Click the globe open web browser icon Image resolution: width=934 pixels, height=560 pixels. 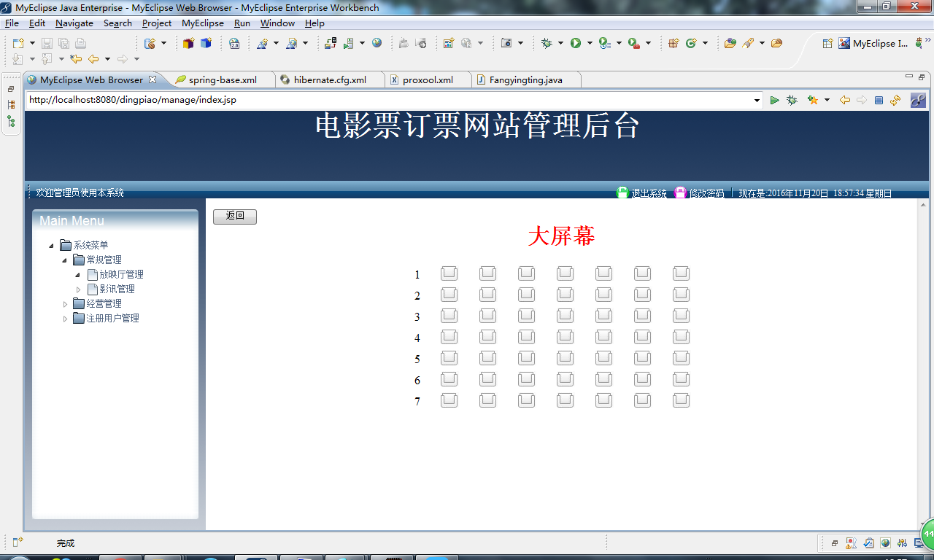[377, 43]
